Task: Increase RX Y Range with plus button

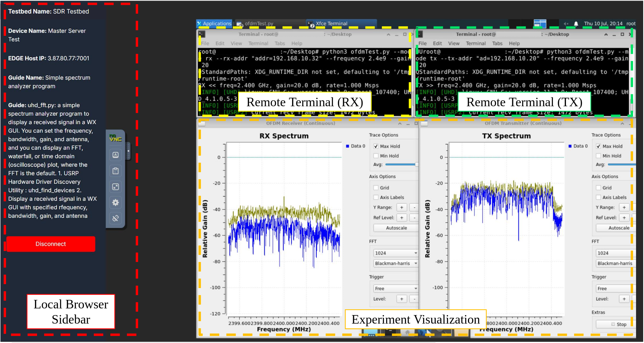Action: [401, 208]
